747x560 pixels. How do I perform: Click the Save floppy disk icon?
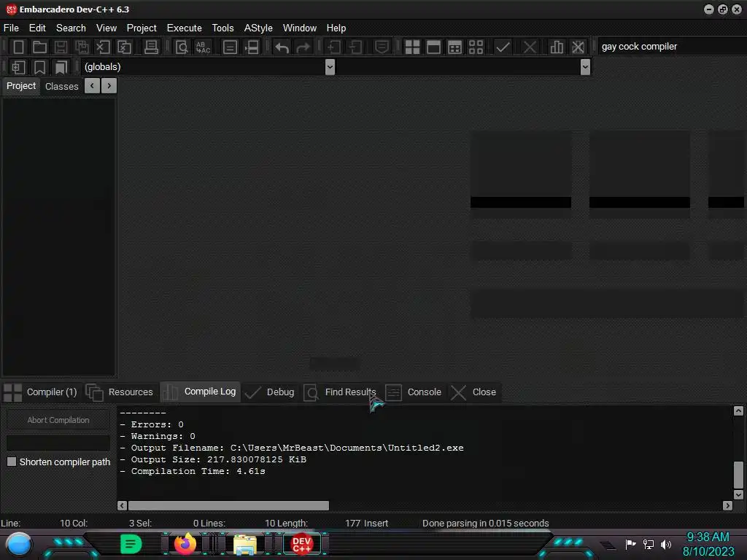61,47
